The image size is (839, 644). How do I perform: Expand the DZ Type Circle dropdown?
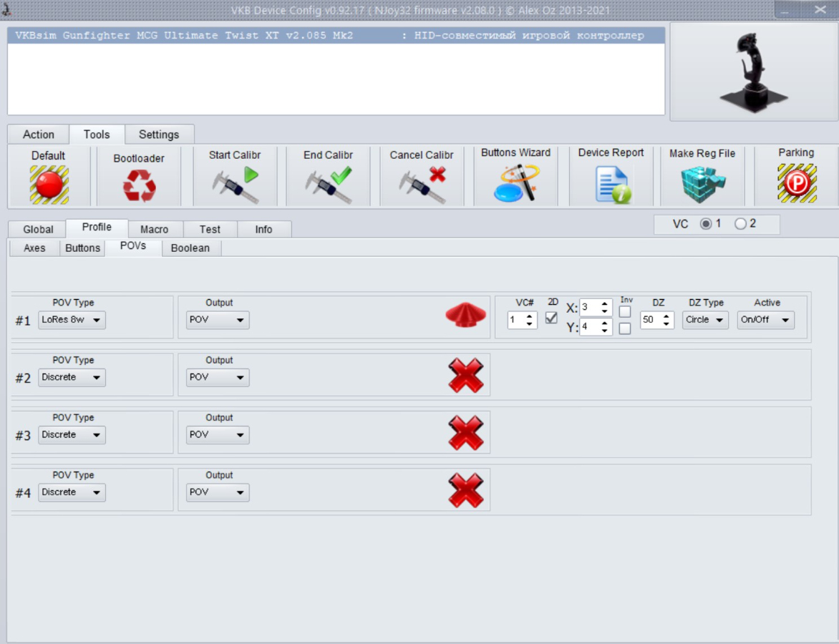(x=704, y=320)
